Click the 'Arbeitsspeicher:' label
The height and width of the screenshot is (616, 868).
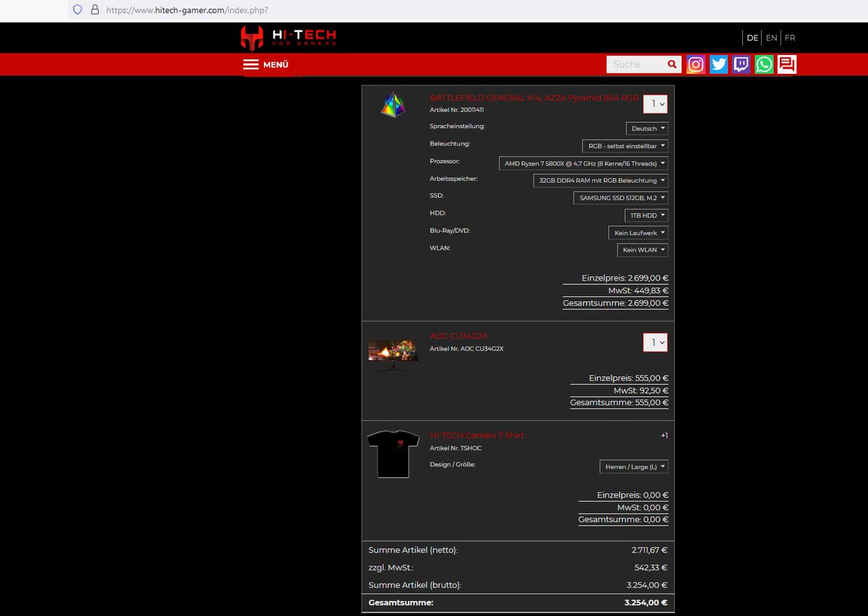[x=454, y=178]
